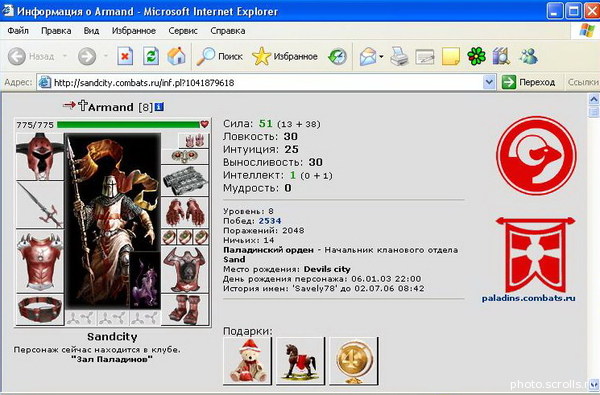
Task: Click the Home toolbar icon
Action: click(x=176, y=56)
